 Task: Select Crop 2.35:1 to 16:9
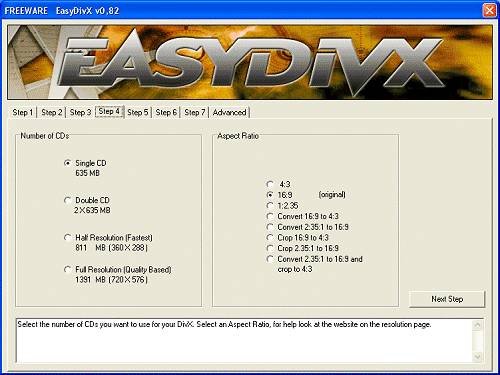pyautogui.click(x=270, y=248)
